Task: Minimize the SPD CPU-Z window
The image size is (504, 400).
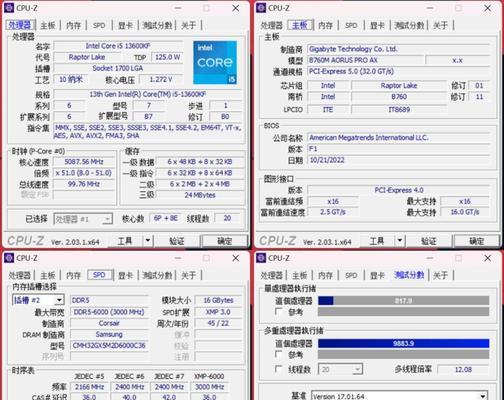Action: click(x=178, y=258)
